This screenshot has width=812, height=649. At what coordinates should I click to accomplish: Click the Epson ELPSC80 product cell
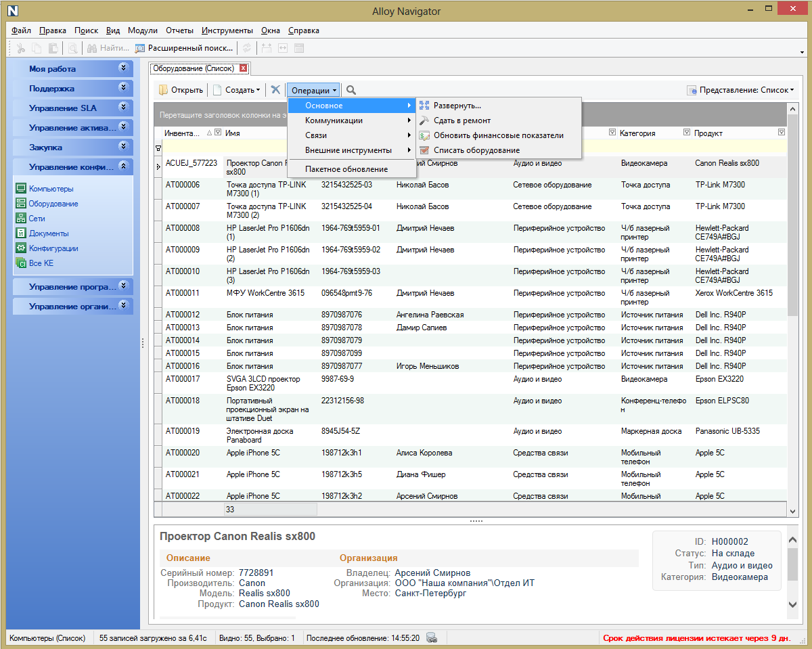pyautogui.click(x=722, y=401)
